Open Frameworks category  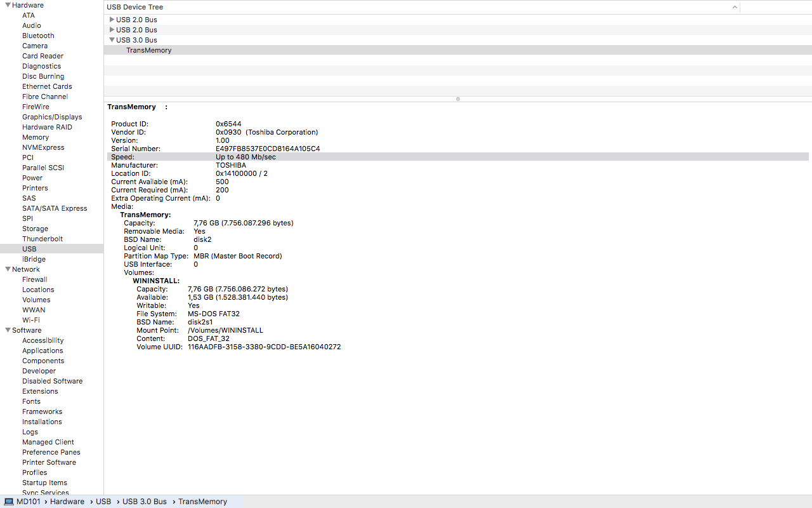pos(42,411)
